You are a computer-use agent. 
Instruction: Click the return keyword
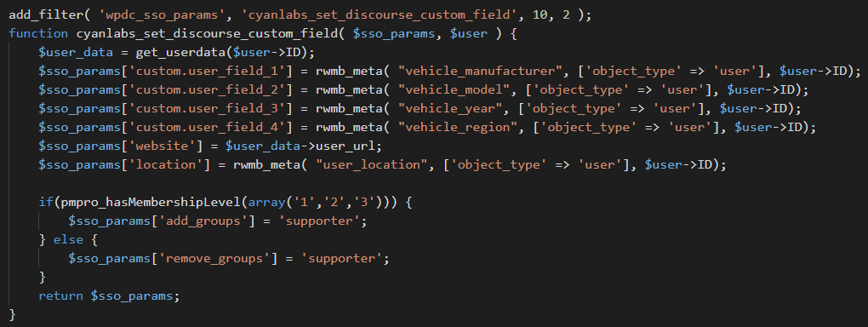61,296
